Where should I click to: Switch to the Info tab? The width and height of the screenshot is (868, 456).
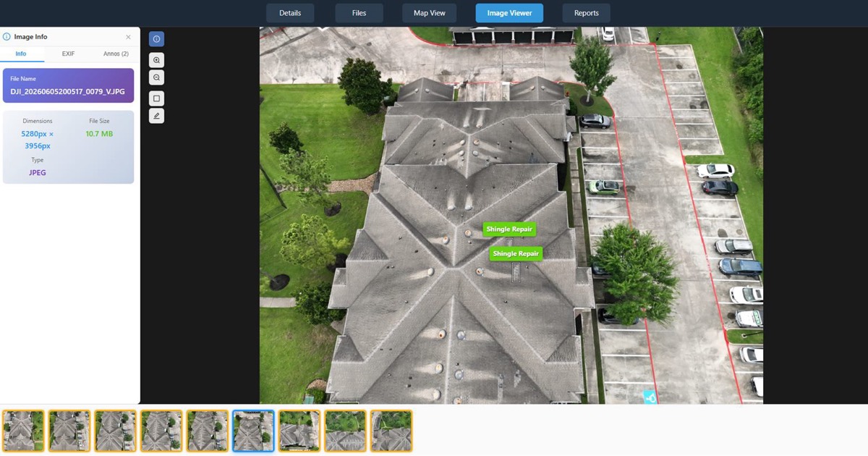click(x=21, y=54)
